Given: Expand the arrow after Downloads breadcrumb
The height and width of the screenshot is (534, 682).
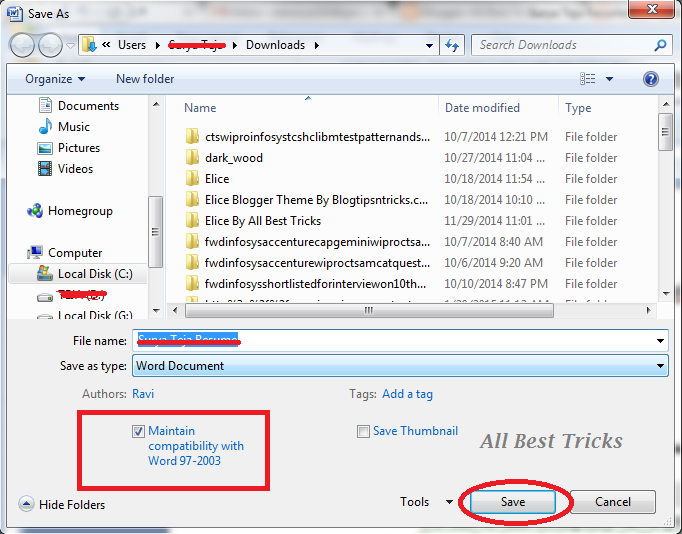Looking at the screenshot, I should [317, 45].
